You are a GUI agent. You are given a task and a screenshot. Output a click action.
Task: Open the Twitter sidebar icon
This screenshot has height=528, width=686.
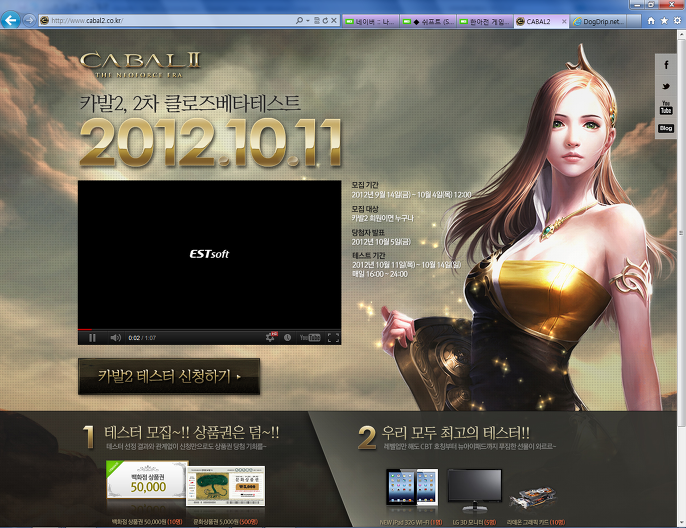point(666,86)
